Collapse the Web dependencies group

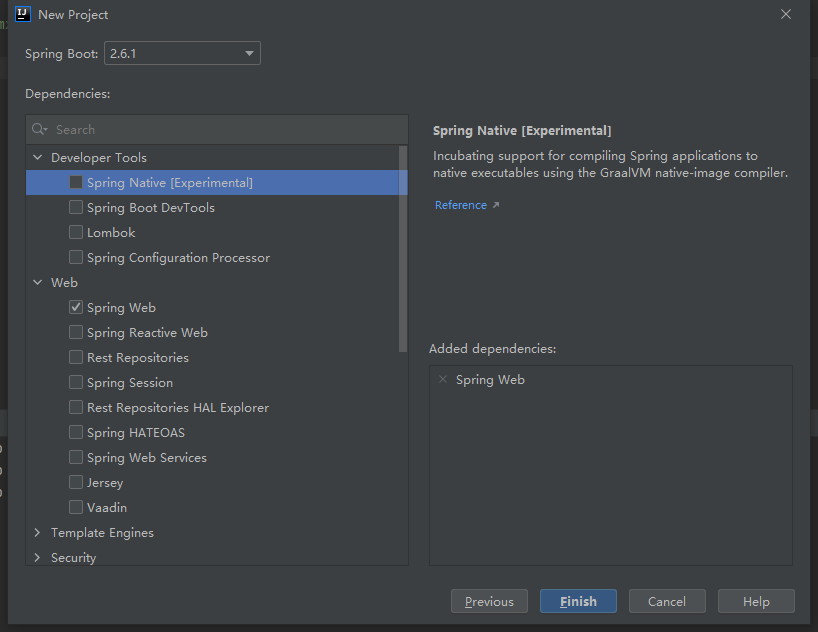pos(38,282)
